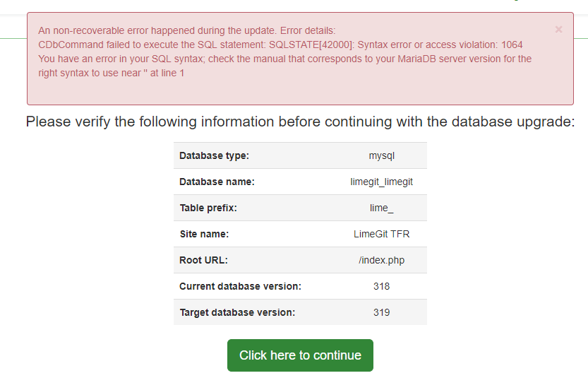Select the 'limegit_limegit' database name value
Viewport: 588px width, 390px height.
pos(381,182)
